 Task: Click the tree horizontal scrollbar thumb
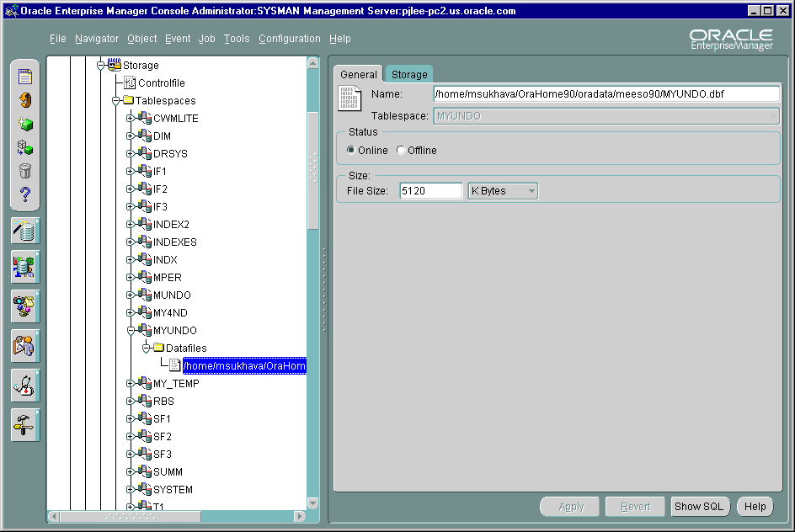click(x=131, y=516)
